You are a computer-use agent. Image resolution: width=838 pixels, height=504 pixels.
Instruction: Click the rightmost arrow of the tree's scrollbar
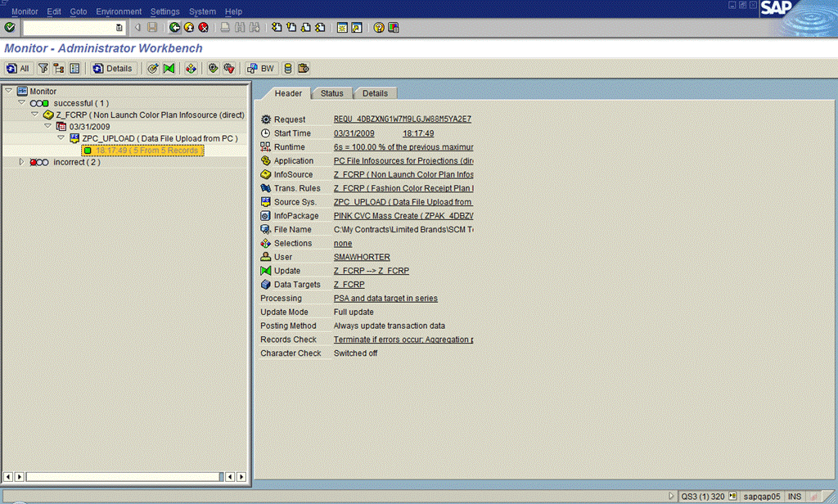tap(241, 477)
